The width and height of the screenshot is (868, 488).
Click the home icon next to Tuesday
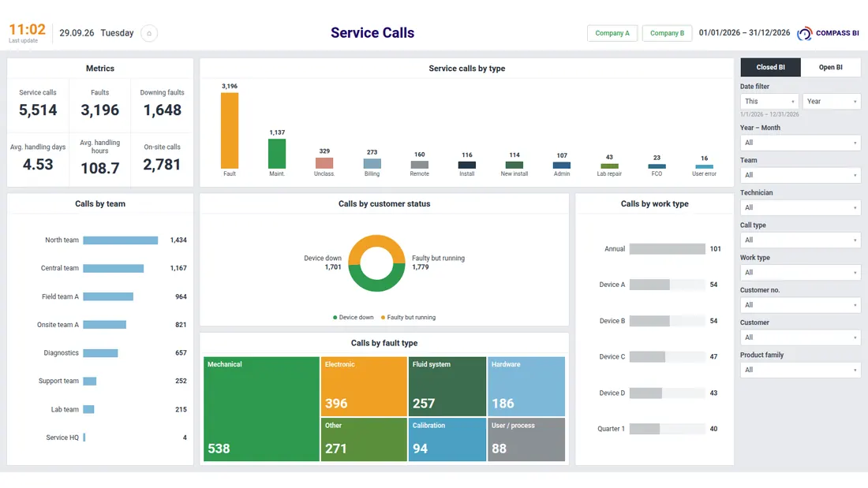click(149, 33)
